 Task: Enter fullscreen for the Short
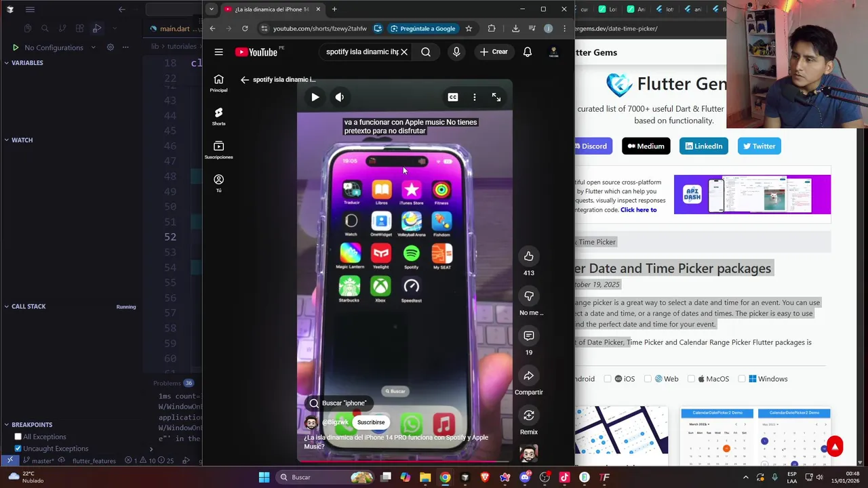pos(496,97)
